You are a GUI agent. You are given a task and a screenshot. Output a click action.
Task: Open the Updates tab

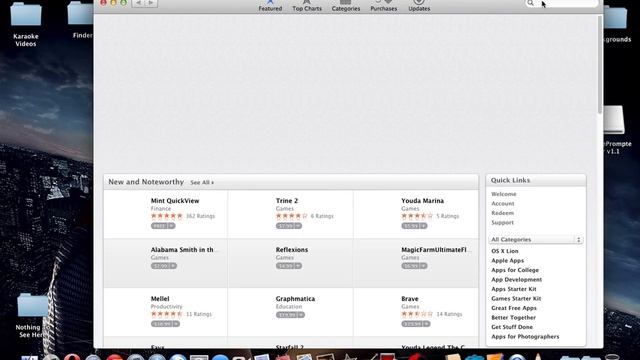pos(419,6)
